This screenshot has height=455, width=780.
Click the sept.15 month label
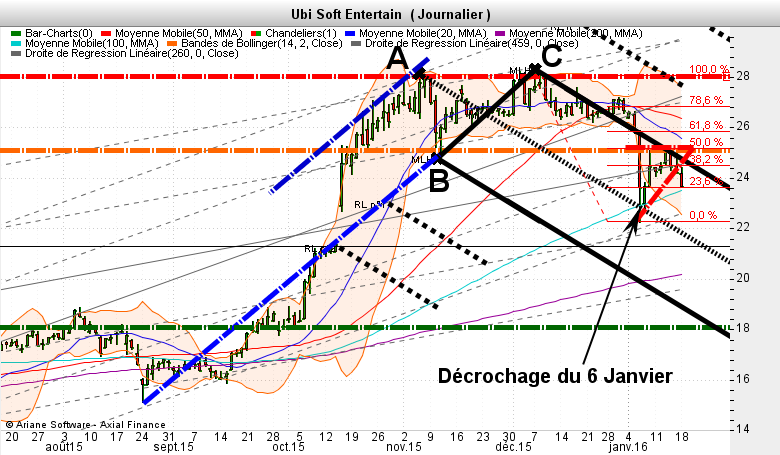tap(174, 447)
